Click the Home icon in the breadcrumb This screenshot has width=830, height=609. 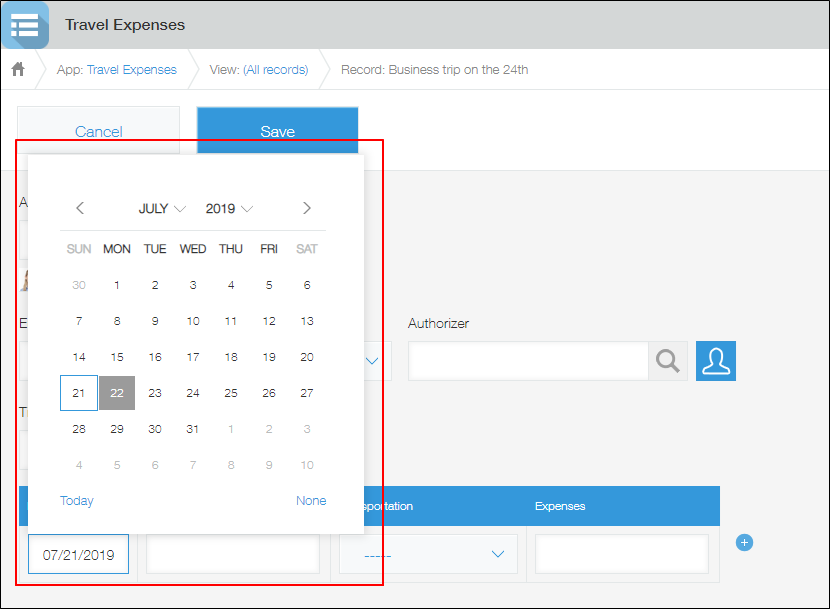coord(18,70)
